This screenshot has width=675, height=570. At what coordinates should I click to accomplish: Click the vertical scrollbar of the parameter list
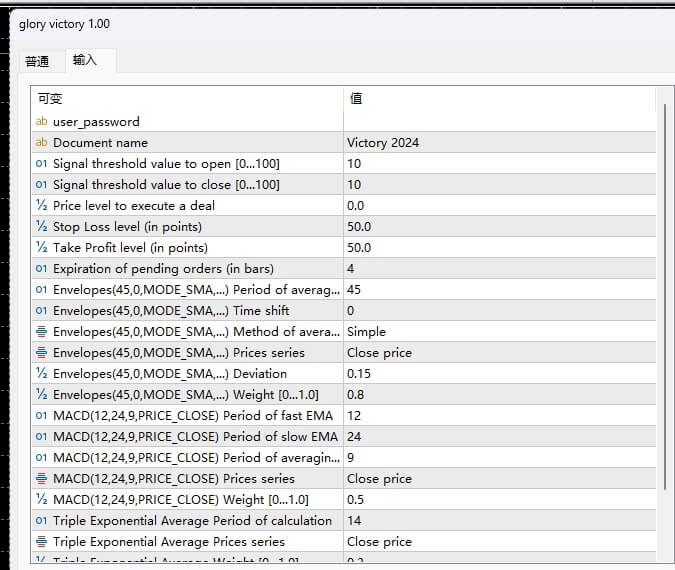click(x=664, y=300)
